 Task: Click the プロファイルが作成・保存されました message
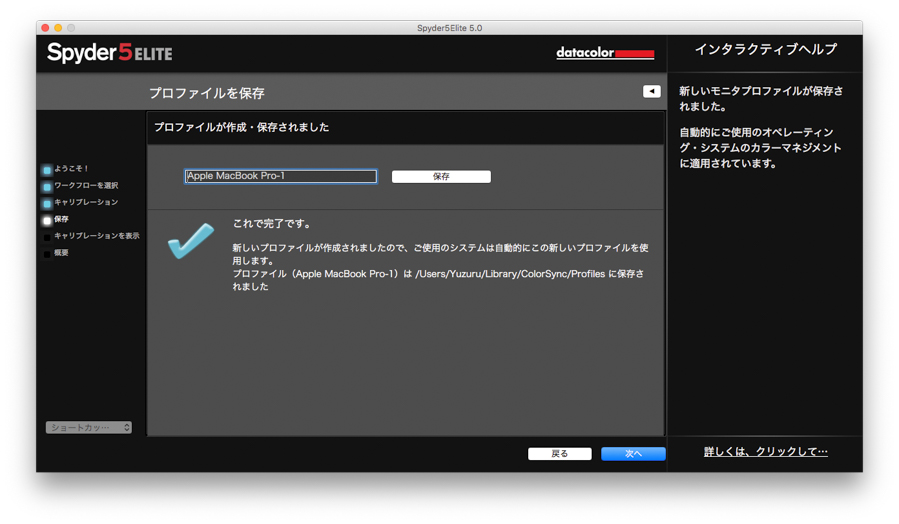pyautogui.click(x=241, y=127)
